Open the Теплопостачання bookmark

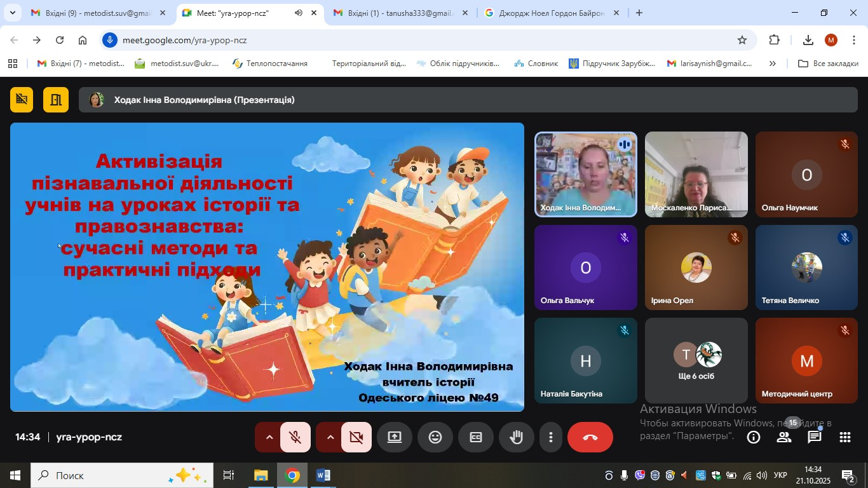click(x=270, y=64)
